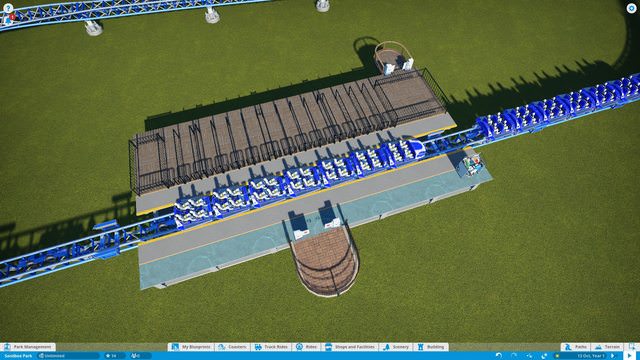640x360 pixels.
Task: Open notifications bell with red badge
Action: pyautogui.click(x=9, y=19)
